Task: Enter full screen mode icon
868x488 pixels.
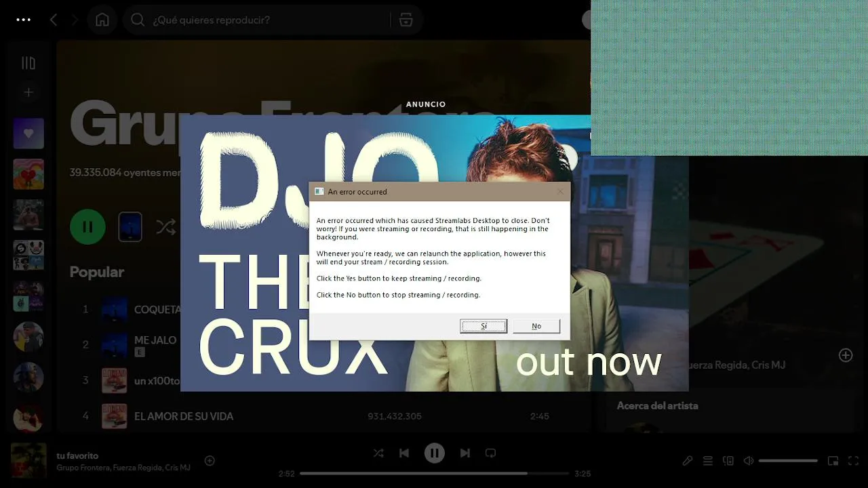Action: point(854,461)
